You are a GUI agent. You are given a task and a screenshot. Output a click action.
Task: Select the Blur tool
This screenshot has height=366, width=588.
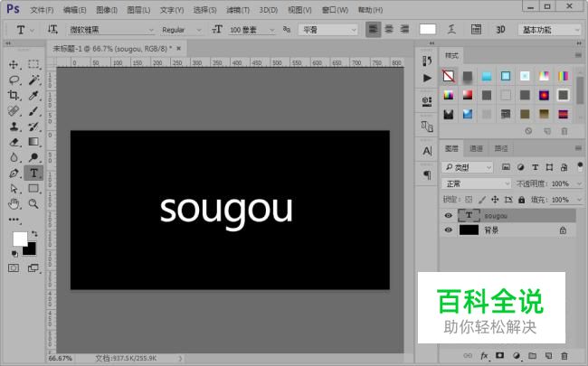(x=14, y=157)
